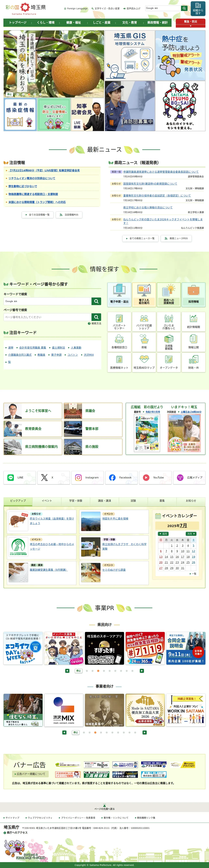The width and height of the screenshot is (209, 868).
Task: Open 埼玉県GIS banner thumbnail
Action: coord(130,55)
